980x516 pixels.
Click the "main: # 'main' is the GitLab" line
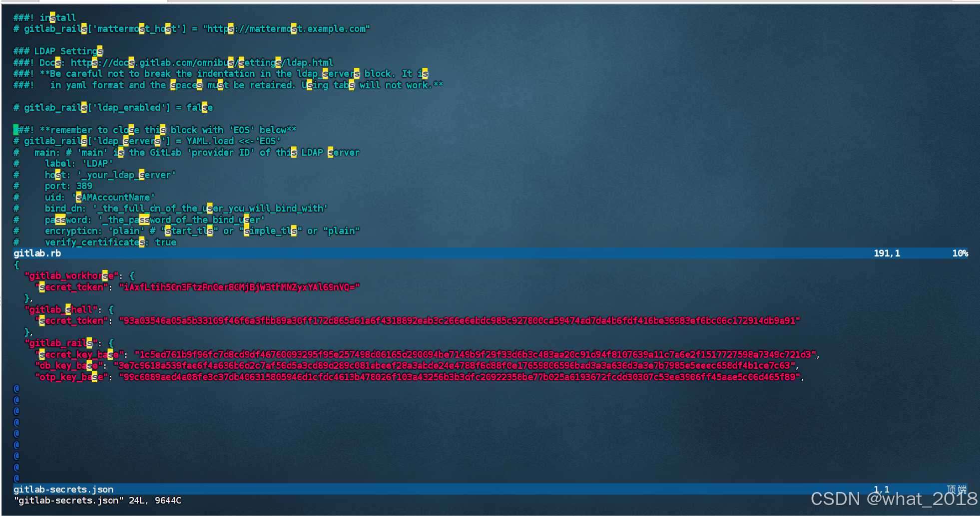pos(186,153)
